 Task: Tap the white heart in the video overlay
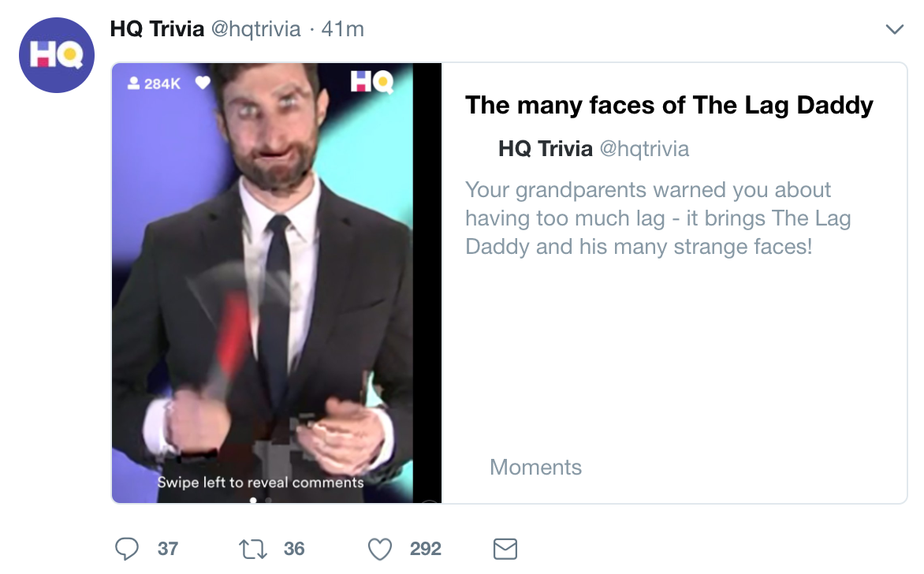(203, 82)
